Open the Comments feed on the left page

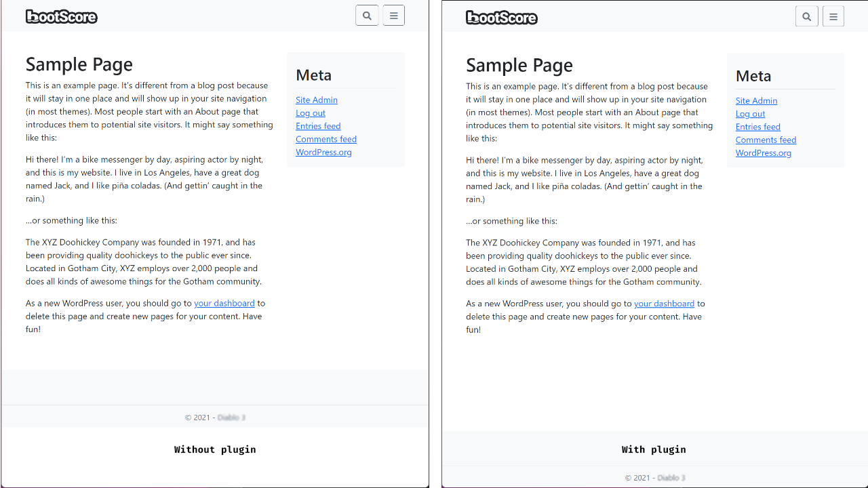point(325,139)
